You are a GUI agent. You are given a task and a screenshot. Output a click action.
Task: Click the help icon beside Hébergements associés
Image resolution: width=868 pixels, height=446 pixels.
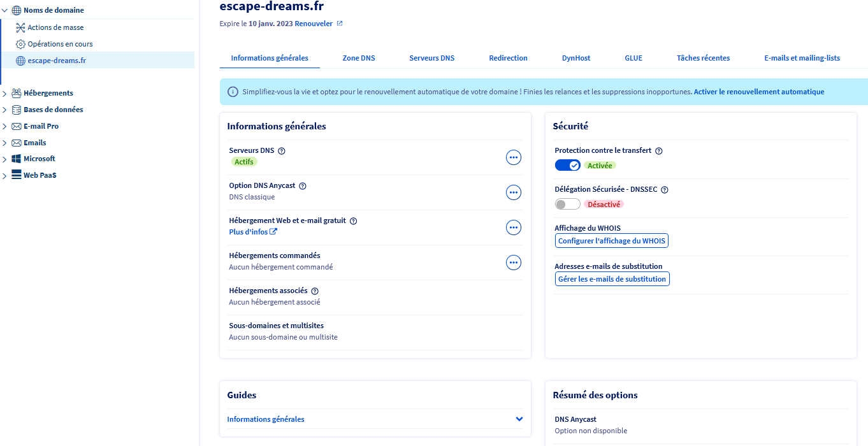point(315,291)
